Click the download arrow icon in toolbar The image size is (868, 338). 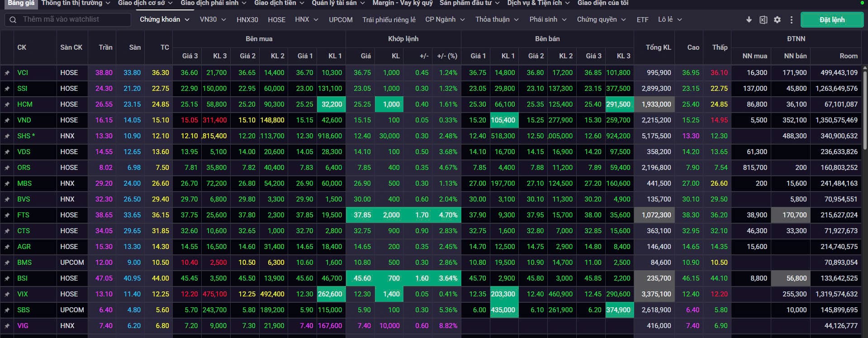(x=749, y=20)
